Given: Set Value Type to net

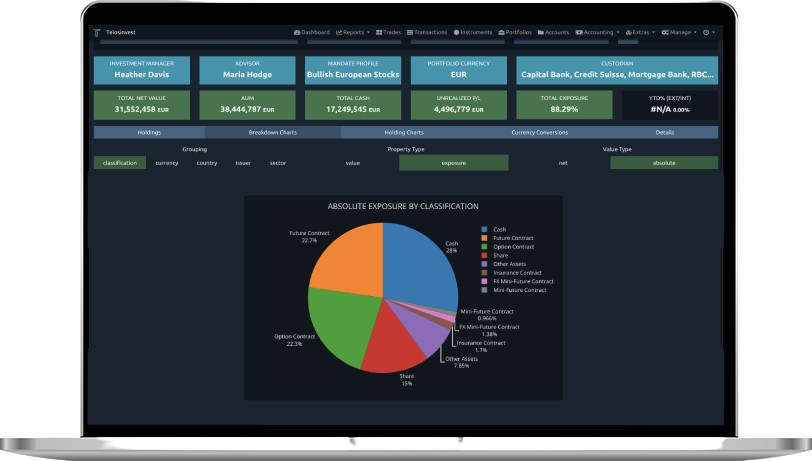Looking at the screenshot, I should tap(563, 163).
